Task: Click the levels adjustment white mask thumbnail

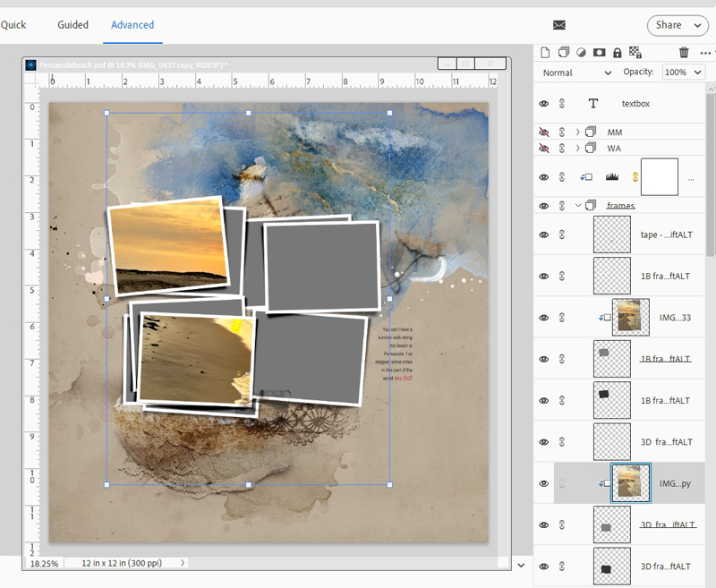Action: pos(660,177)
